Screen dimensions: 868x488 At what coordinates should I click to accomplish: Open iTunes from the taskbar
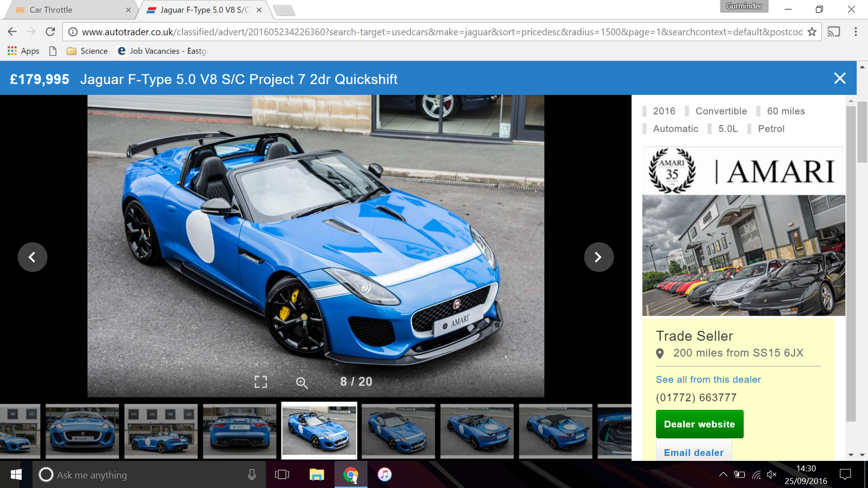coord(385,474)
